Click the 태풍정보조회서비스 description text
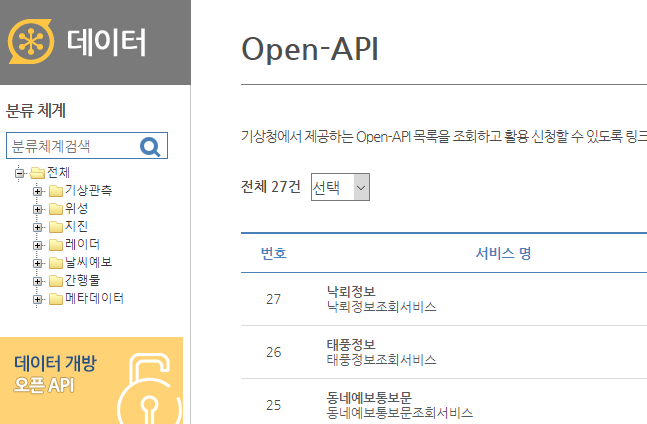 pyautogui.click(x=382, y=360)
